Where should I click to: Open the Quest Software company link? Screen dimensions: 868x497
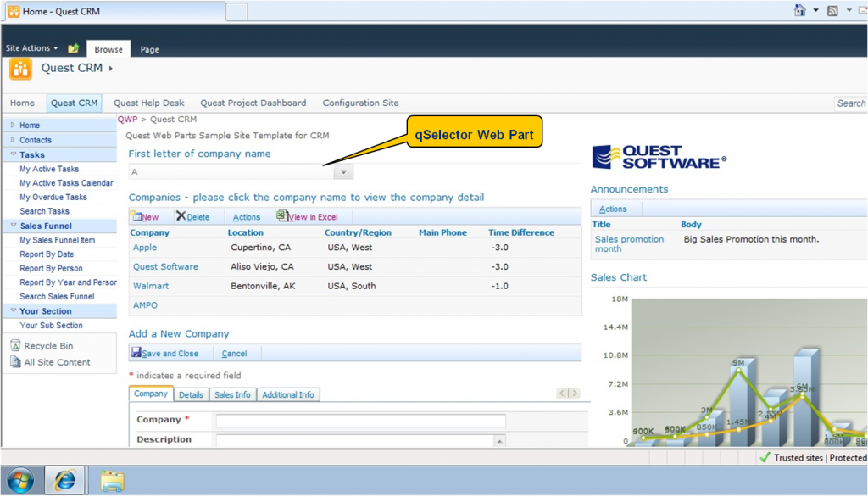click(x=165, y=266)
